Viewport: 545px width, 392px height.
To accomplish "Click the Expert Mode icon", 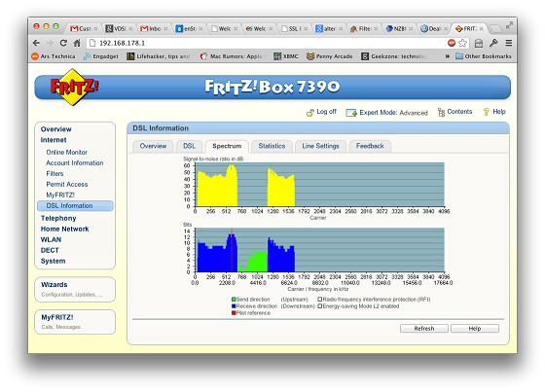I will coord(351,113).
